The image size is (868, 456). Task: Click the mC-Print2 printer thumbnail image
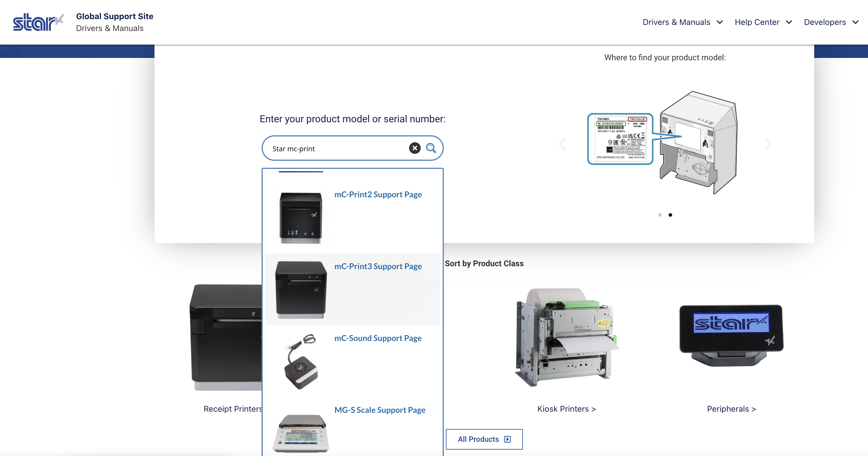[300, 218]
